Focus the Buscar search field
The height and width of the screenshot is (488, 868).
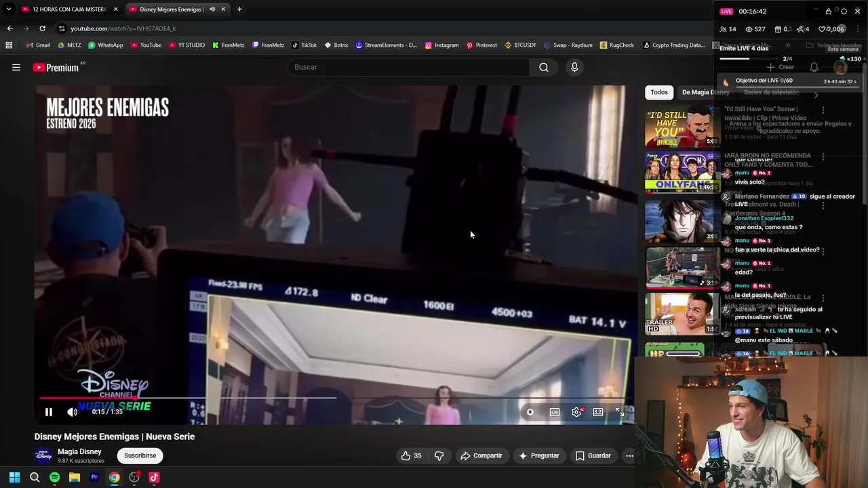409,67
